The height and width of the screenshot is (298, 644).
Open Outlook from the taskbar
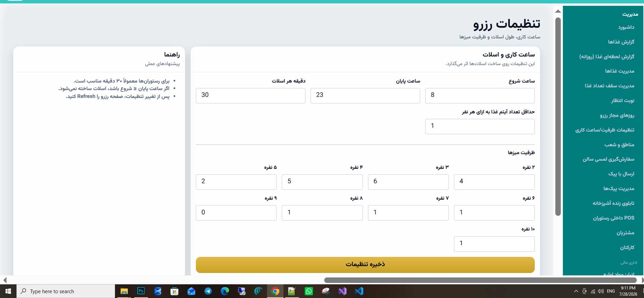click(191, 291)
